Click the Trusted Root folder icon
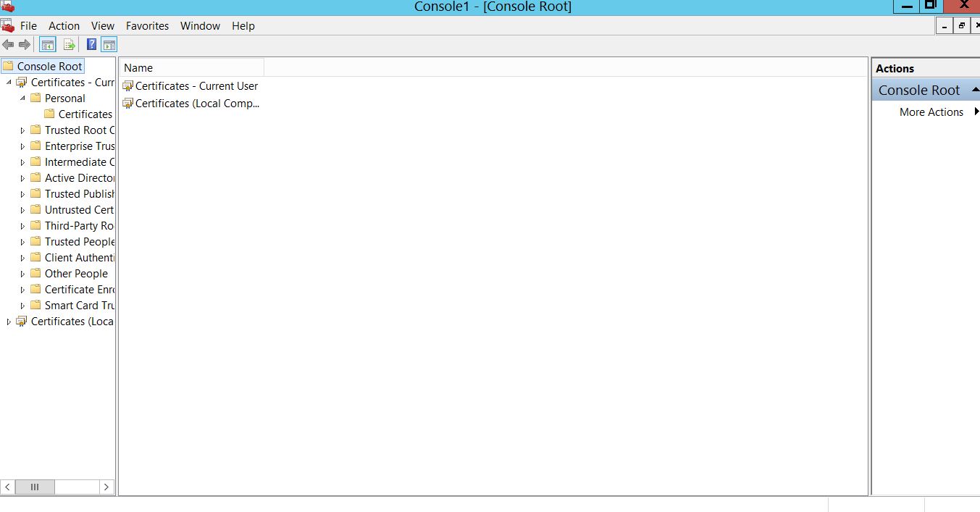Viewport: 980px width, 512px height. pos(35,130)
